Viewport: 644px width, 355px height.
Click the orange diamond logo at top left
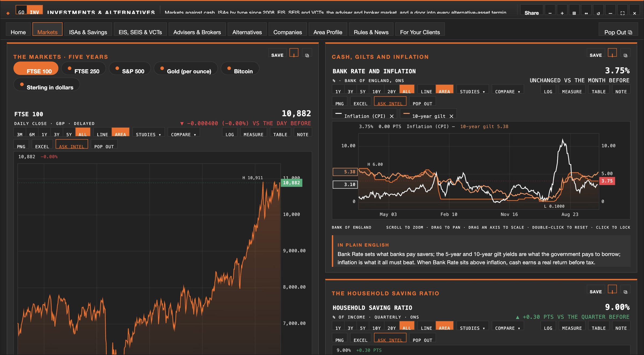tap(8, 13)
